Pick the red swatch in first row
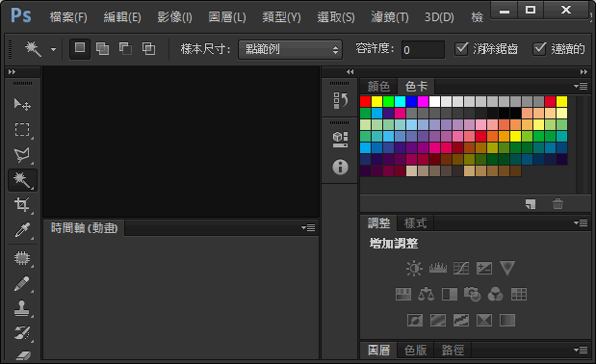 click(365, 101)
